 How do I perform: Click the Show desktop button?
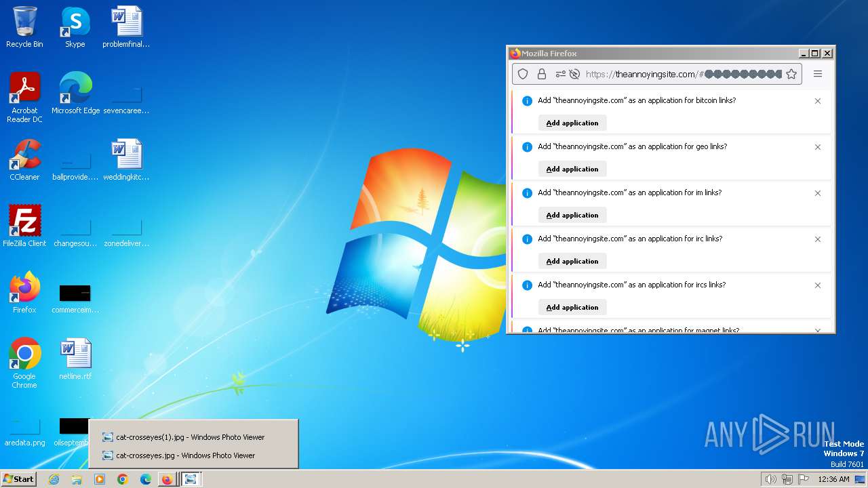click(x=861, y=479)
